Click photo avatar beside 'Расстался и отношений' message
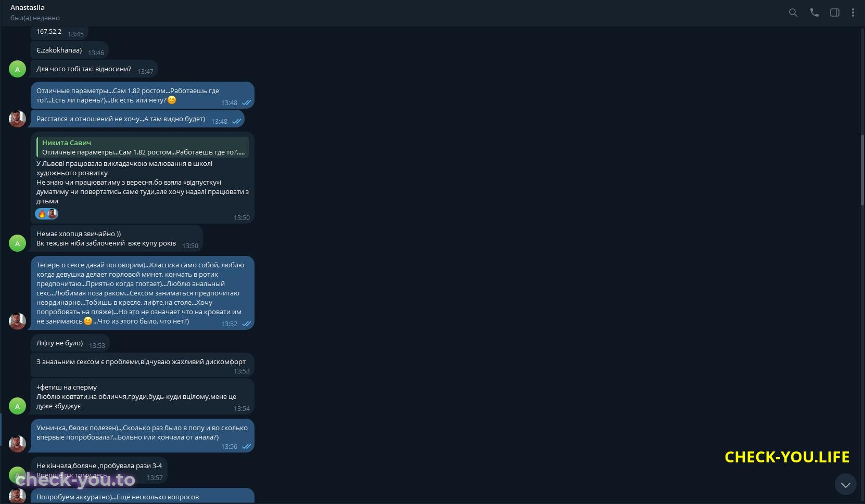This screenshot has width=865, height=504. [18, 119]
